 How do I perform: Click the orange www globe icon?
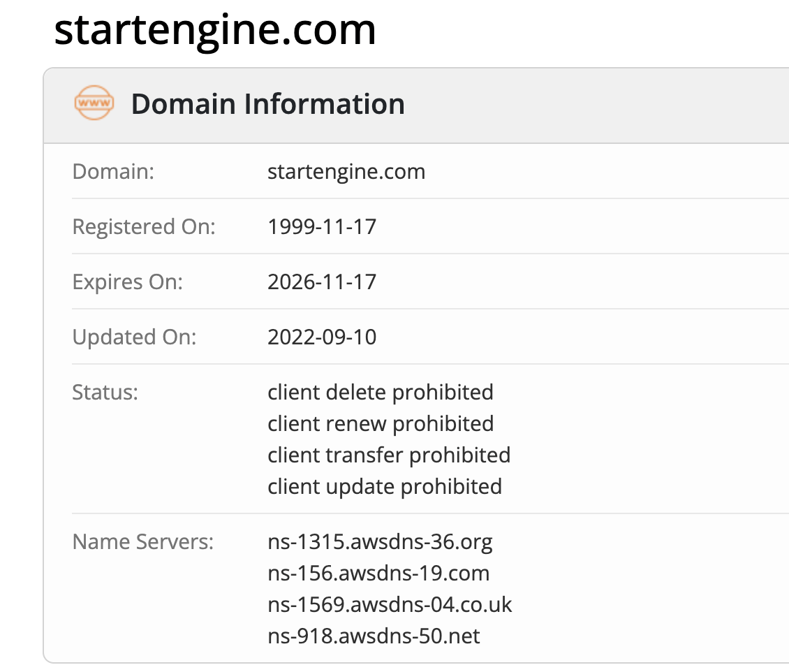point(94,103)
